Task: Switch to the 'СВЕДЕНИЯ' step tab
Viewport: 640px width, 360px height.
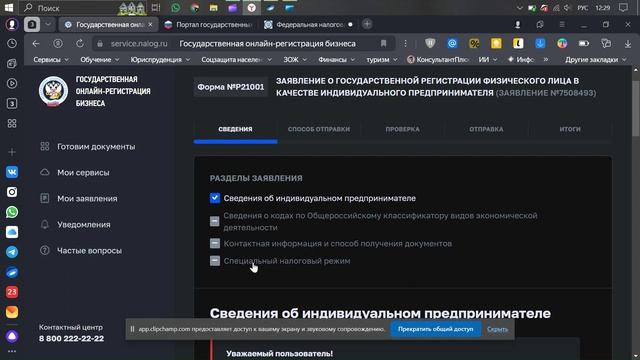Action: (x=236, y=129)
